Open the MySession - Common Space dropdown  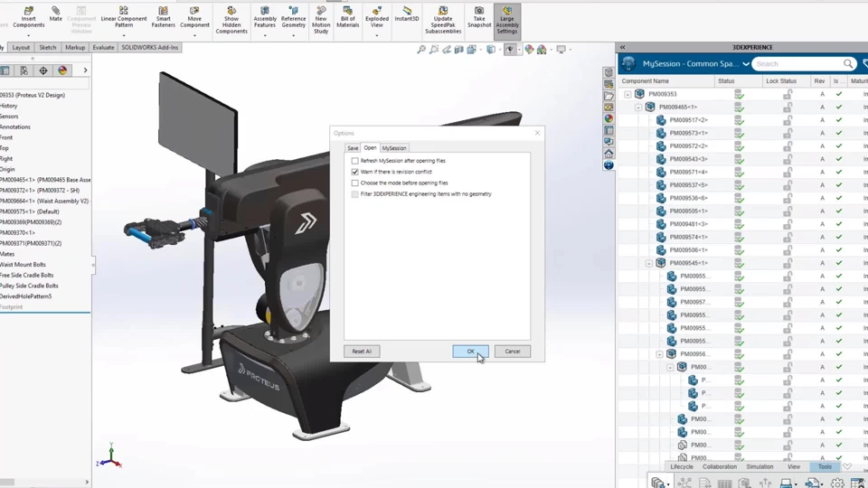(746, 63)
